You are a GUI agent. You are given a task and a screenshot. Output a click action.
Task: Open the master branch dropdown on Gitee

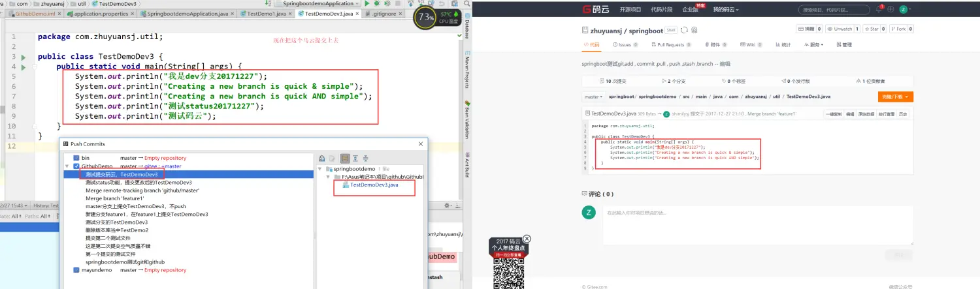pos(594,97)
